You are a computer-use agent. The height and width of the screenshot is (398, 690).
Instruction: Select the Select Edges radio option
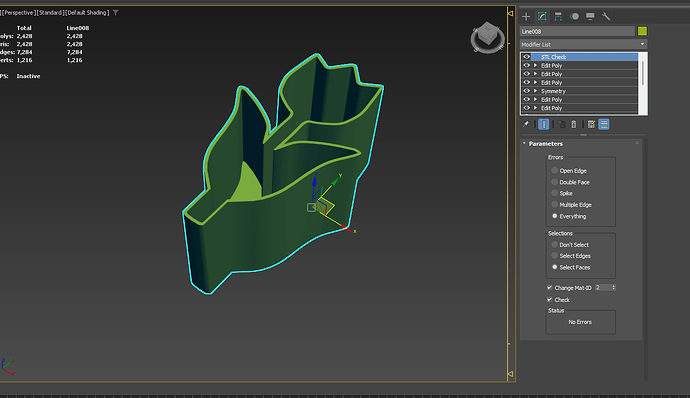click(x=554, y=256)
